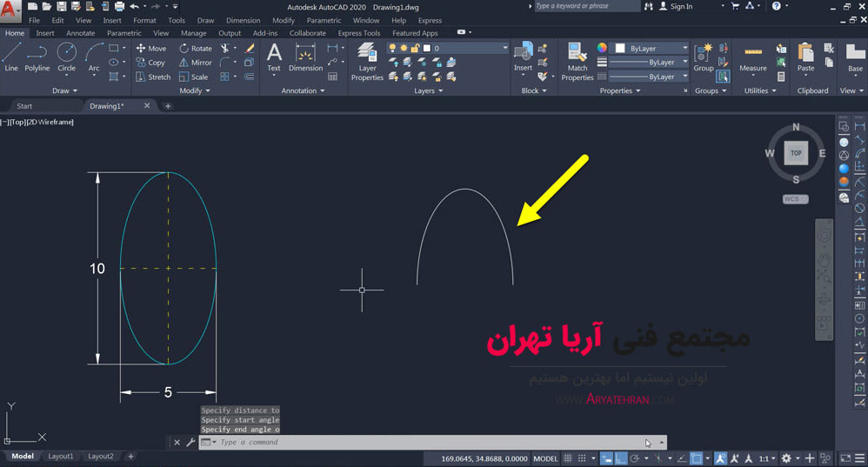
Task: Click the command line customize wrench
Action: click(191, 442)
